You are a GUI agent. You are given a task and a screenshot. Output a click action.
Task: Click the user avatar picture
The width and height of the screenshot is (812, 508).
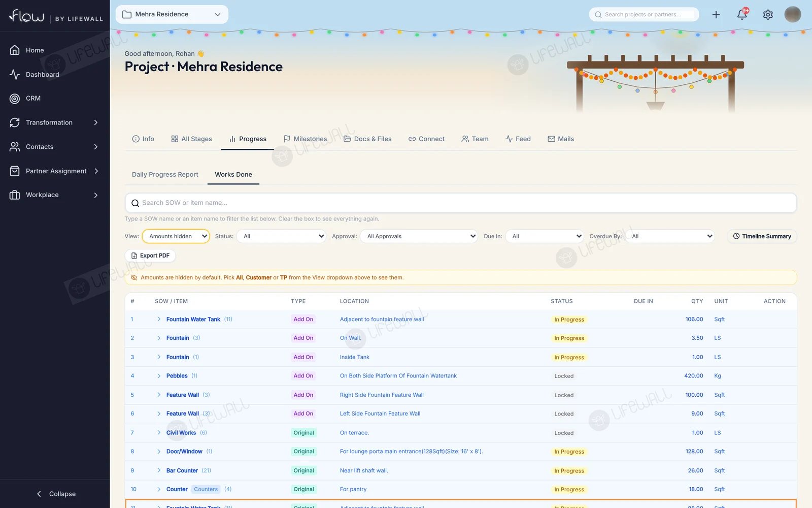coord(792,14)
